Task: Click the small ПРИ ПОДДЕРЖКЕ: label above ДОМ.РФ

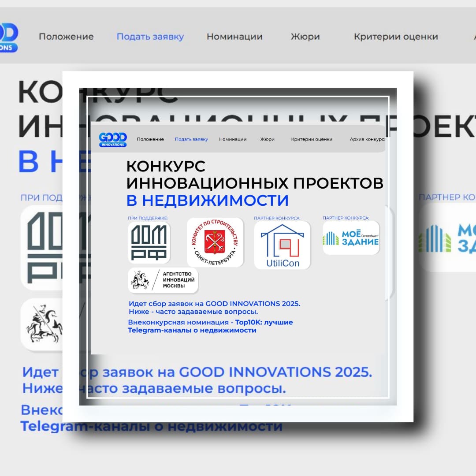Action: pyautogui.click(x=148, y=218)
